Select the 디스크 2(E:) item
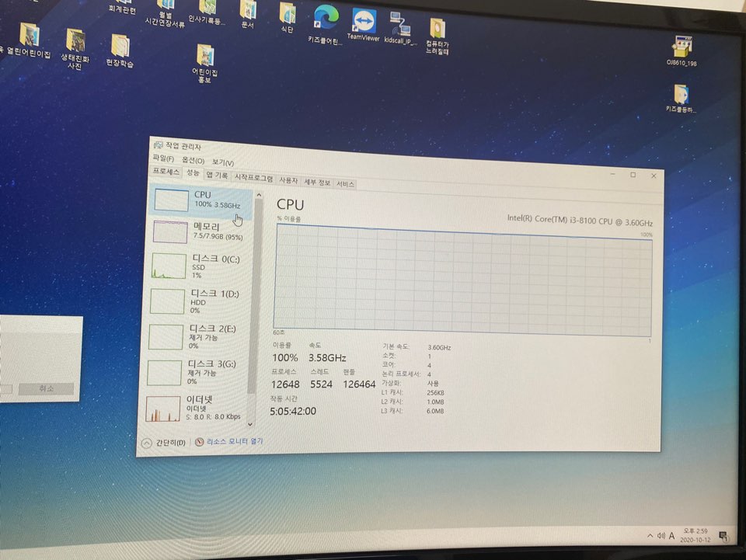The image size is (746, 560). 197,336
